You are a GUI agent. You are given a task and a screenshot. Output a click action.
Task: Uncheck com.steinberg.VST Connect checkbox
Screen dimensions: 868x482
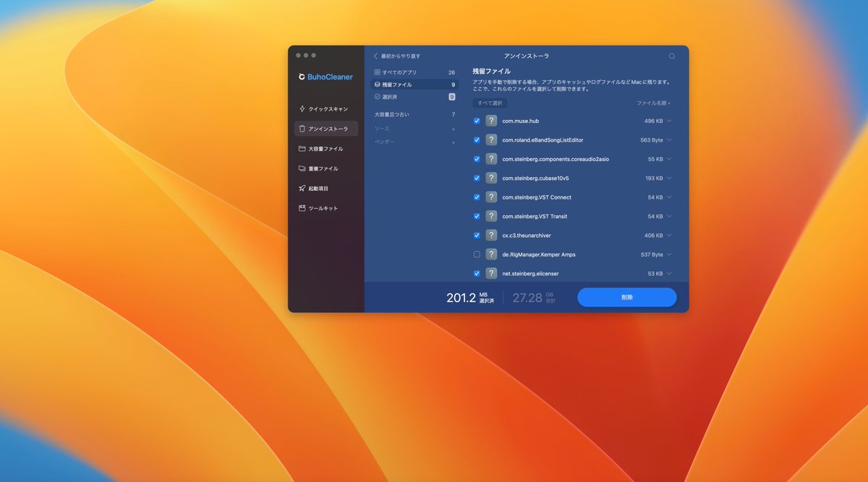(x=477, y=197)
